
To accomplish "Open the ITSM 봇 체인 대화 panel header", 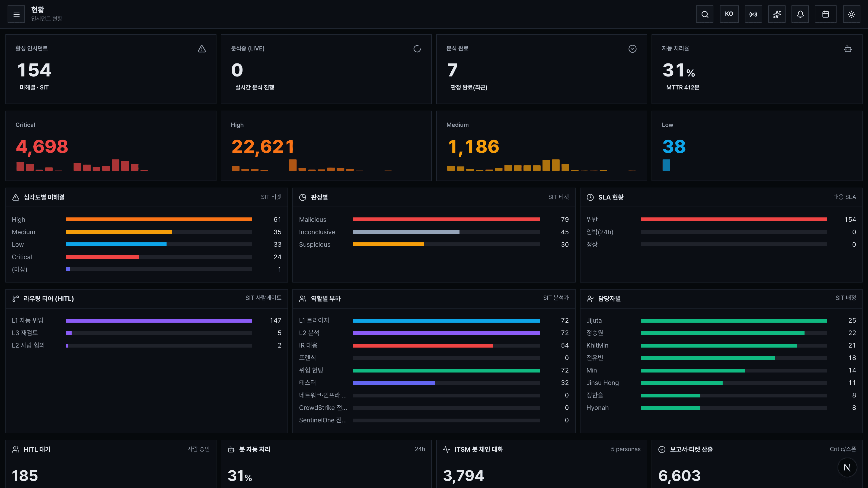I will pos(541,449).
